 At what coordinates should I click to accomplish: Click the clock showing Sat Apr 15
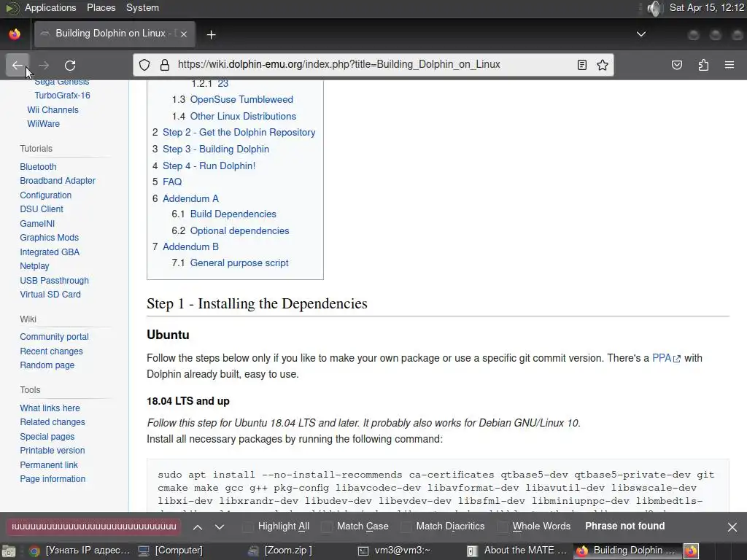[x=706, y=7]
